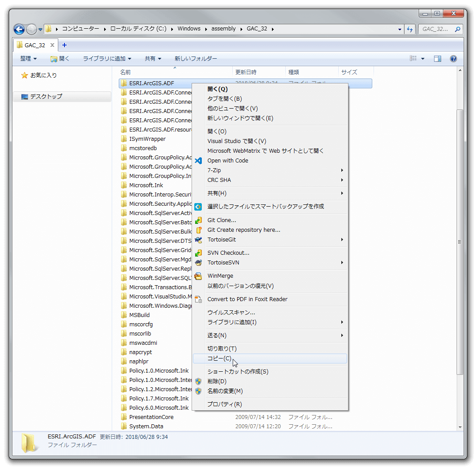Toggle the preview pane button
The width and height of the screenshot is (476, 468).
pos(437,58)
